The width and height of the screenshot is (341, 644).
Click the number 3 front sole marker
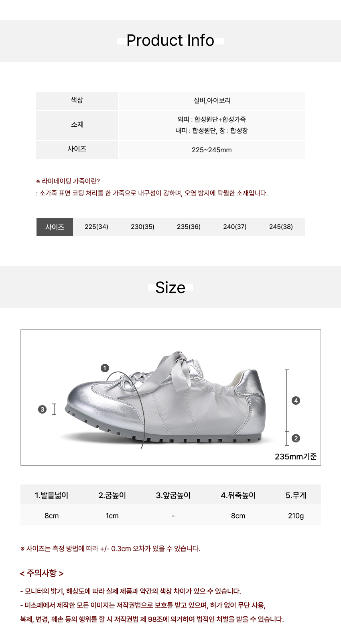tap(42, 409)
